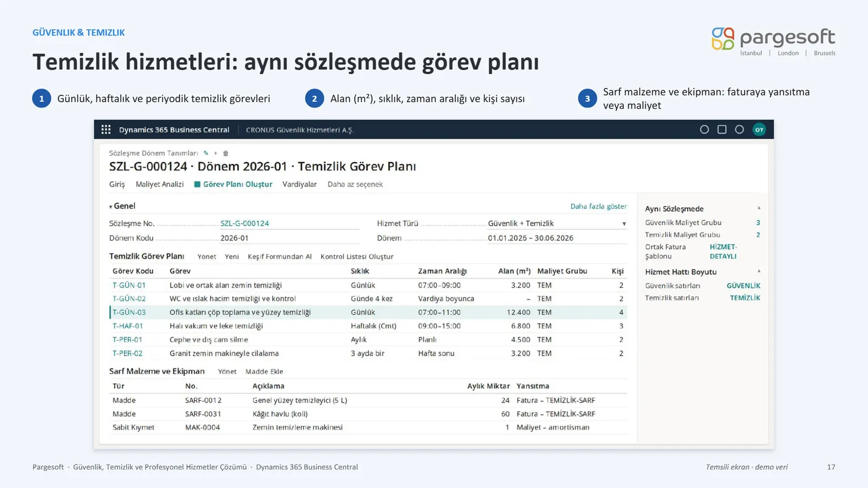The height and width of the screenshot is (488, 868).
Task: Click the Zaman Aralığı column header
Action: (442, 271)
